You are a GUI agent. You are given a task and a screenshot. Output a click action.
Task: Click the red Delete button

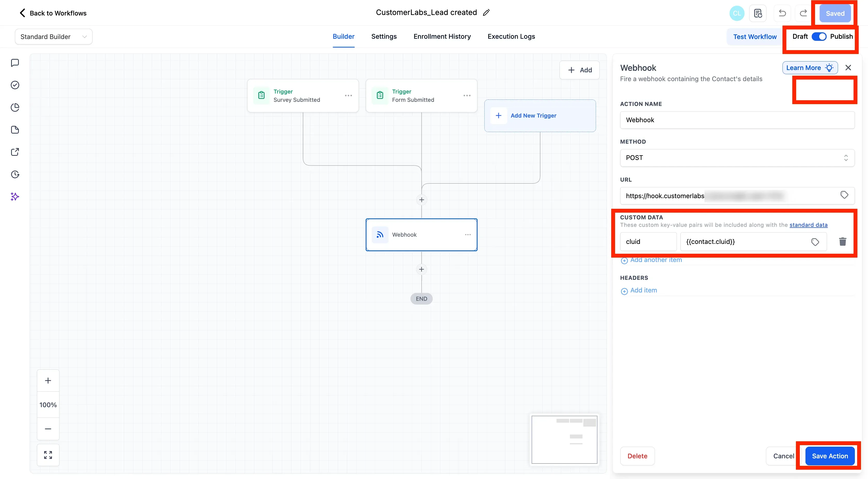[x=637, y=456]
